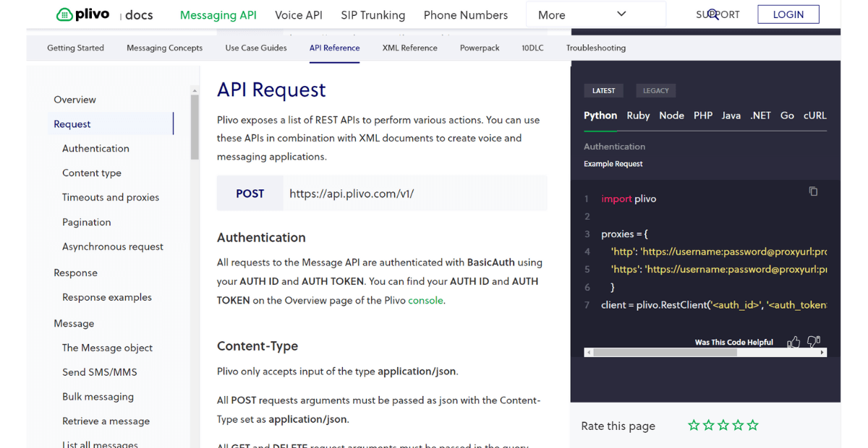This screenshot has width=868, height=448.
Task: Open Response examples sidebar item
Action: 107,297
